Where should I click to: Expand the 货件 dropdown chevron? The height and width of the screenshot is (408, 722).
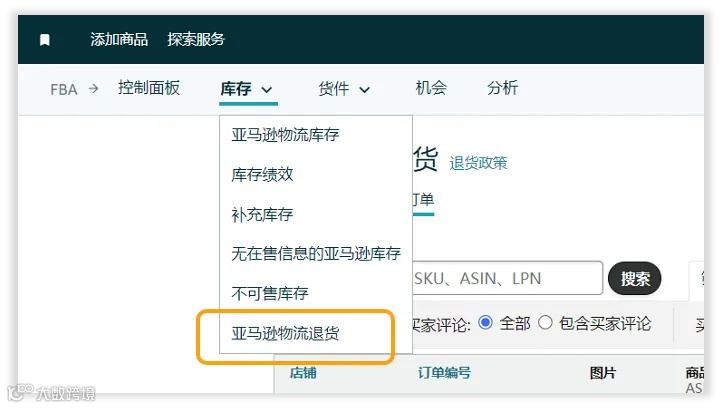(364, 90)
